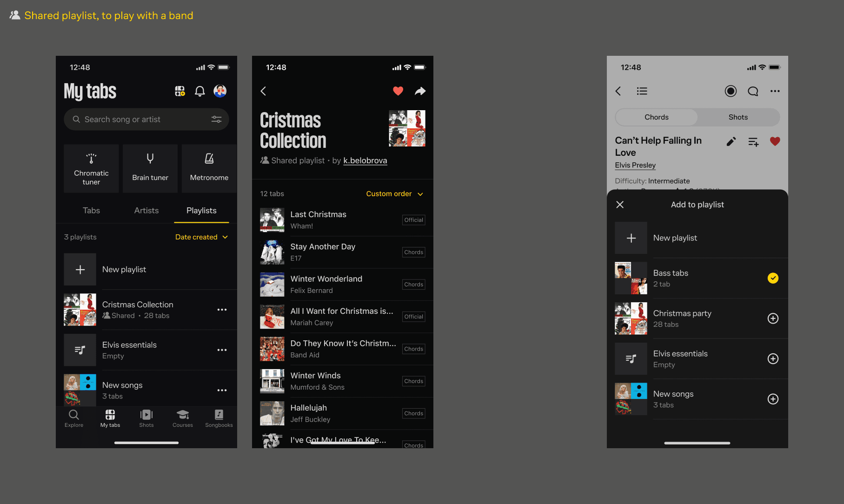
Task: Open Winter Wonderland by Felix Bernard
Action: [x=343, y=285]
